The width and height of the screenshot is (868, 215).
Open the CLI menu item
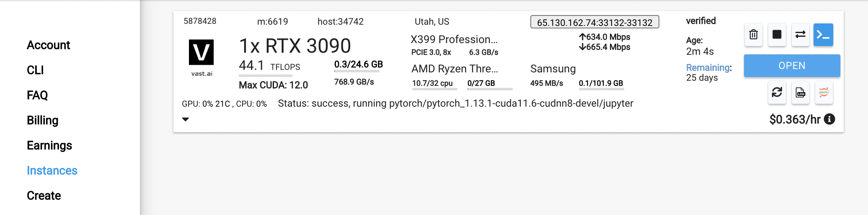[35, 70]
